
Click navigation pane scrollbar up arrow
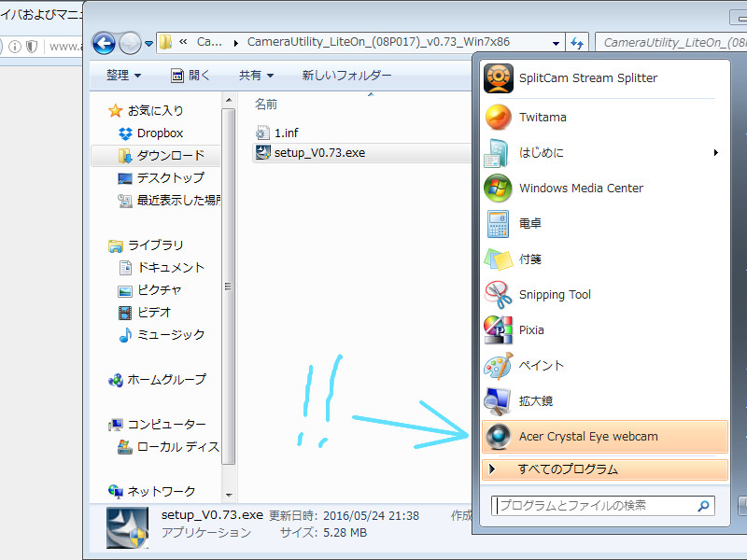click(229, 101)
